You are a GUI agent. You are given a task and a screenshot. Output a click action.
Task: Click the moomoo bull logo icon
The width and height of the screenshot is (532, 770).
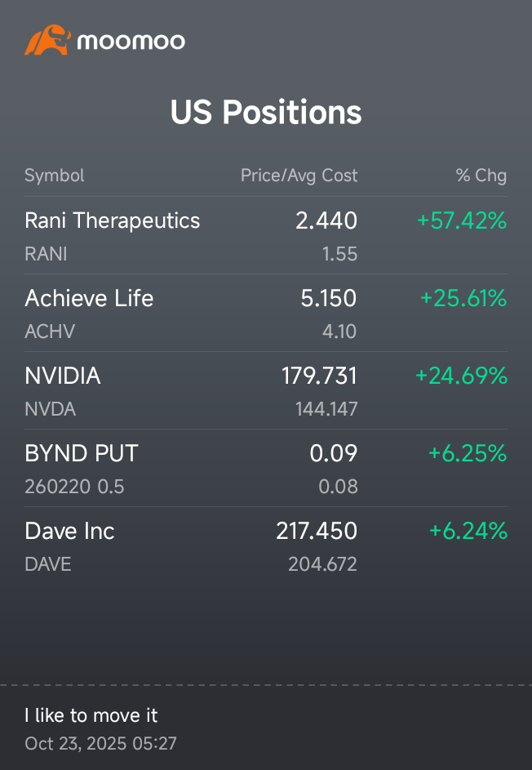(47, 40)
